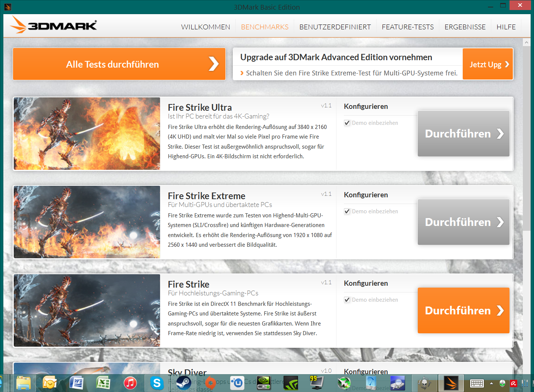Screen dimensions: 534x392
Task: Click the 3DMark logo in the header
Action: (x=53, y=25)
